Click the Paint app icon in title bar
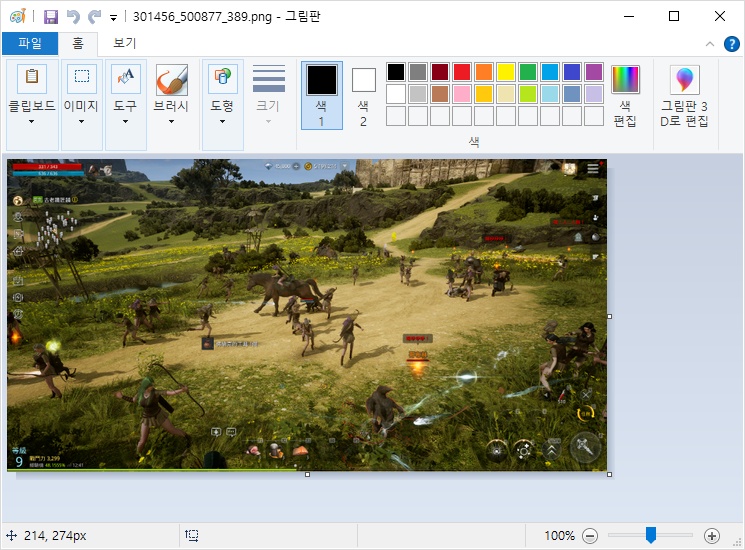Screen dimensions: 745x550 point(18,17)
